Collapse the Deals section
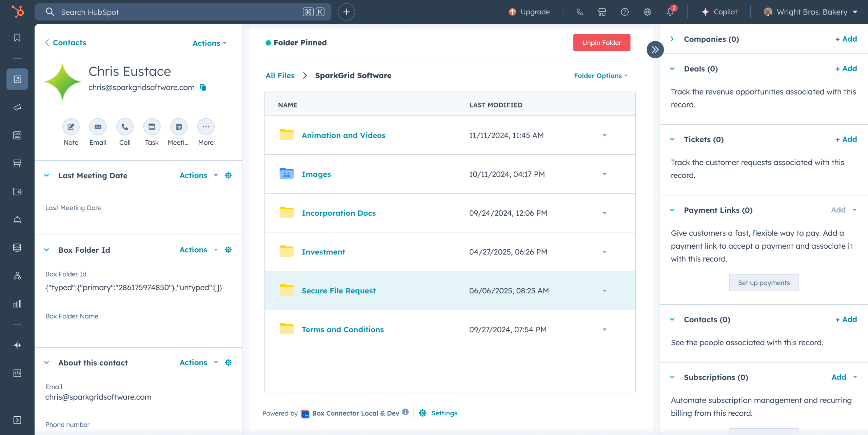 point(672,69)
